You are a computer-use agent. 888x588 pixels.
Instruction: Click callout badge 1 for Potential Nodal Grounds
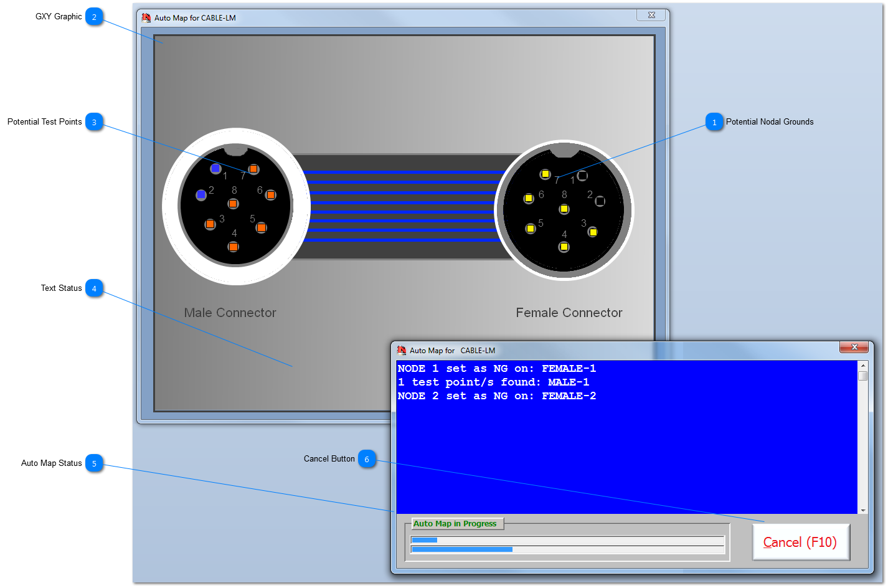click(714, 122)
